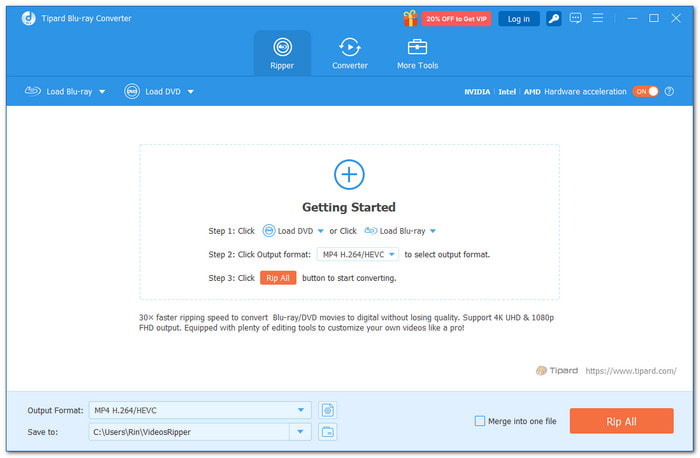This screenshot has width=700, height=458.
Task: Click the AMD acceleration label
Action: click(x=532, y=92)
